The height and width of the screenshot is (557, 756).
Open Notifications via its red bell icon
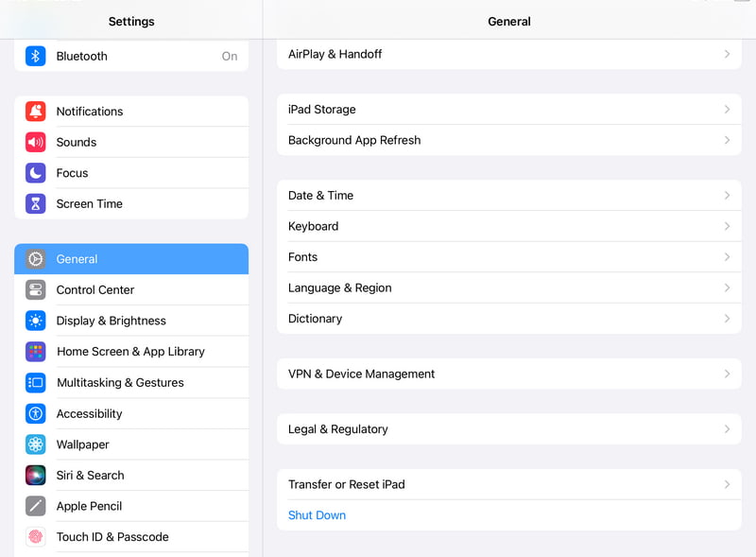(35, 111)
